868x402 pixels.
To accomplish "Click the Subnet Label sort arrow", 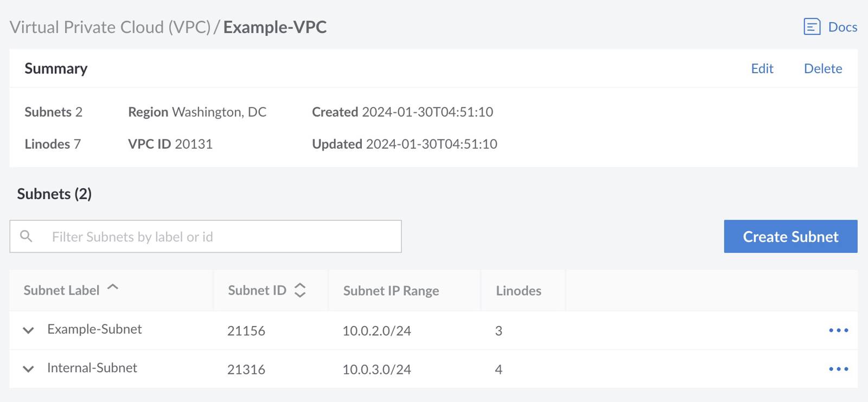I will [113, 289].
